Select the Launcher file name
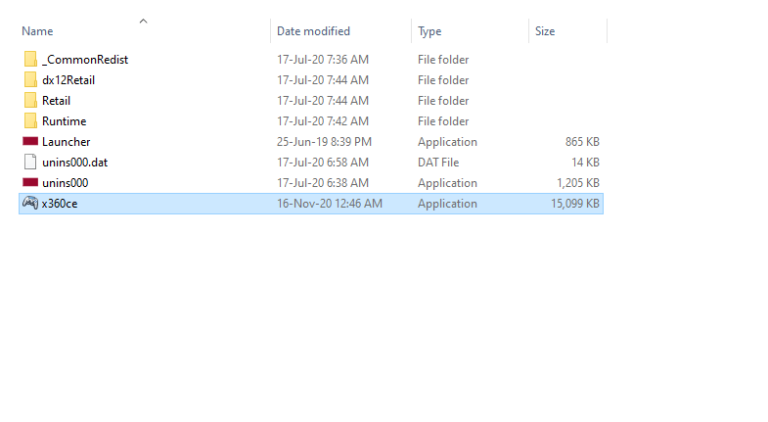Viewport: 768px width, 422px height. [66, 141]
